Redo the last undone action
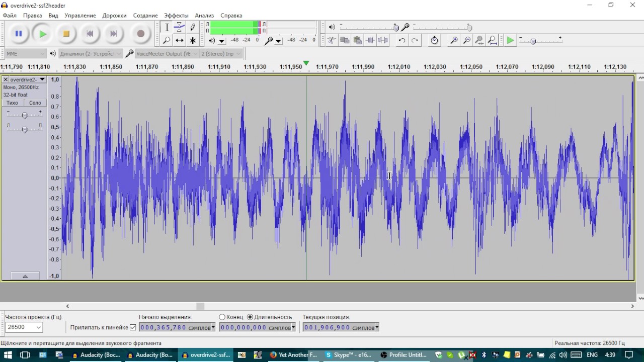Viewport: 644px width, 362px height. 415,40
